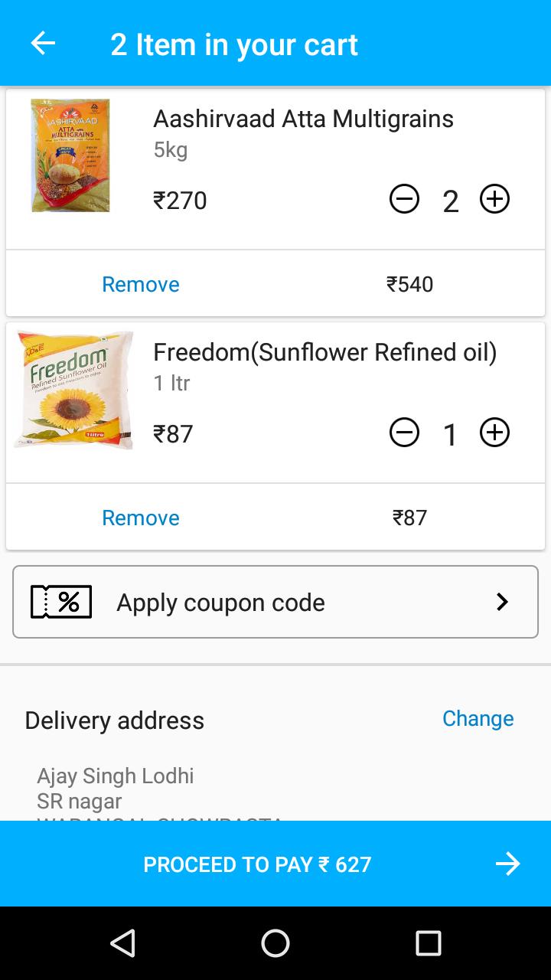The image size is (551, 980).
Task: Decrease Freedom Sunflower oil quantity
Action: tap(404, 433)
